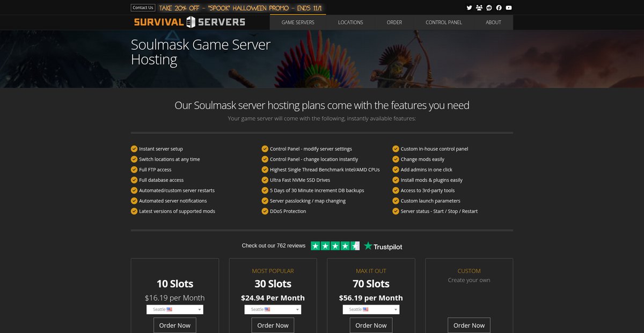Click checkmark icon beside Automated/custom server restarts
This screenshot has width=644, height=333.
pos(134,190)
